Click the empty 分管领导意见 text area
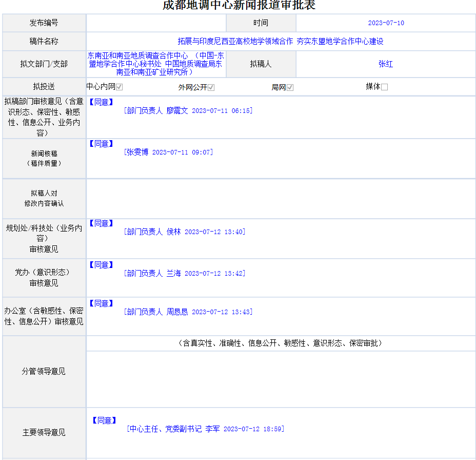Image resolution: width=476 pixels, height=460 pixels. coord(281,379)
